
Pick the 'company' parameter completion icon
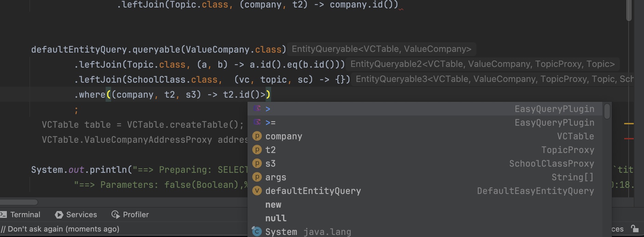[x=257, y=136]
